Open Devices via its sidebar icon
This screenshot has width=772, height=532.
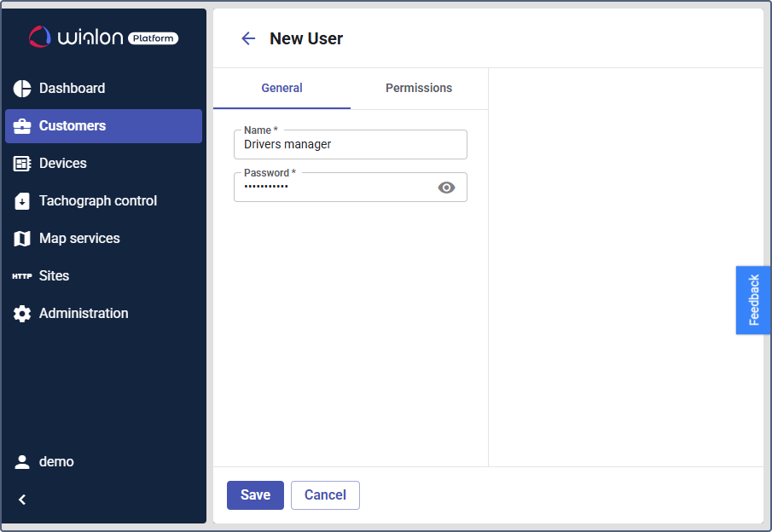(22, 164)
